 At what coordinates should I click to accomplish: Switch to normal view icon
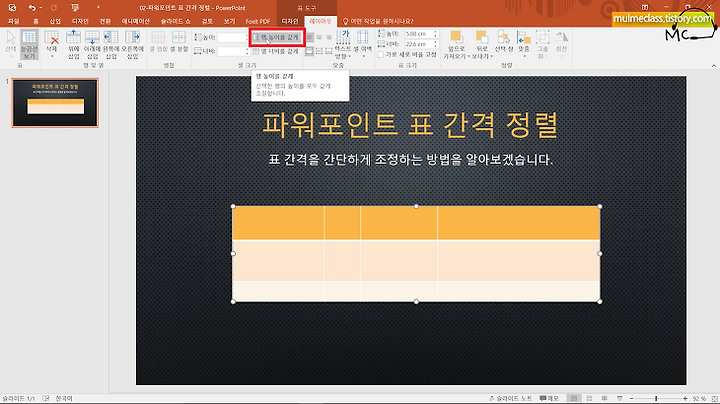pyautogui.click(x=574, y=398)
